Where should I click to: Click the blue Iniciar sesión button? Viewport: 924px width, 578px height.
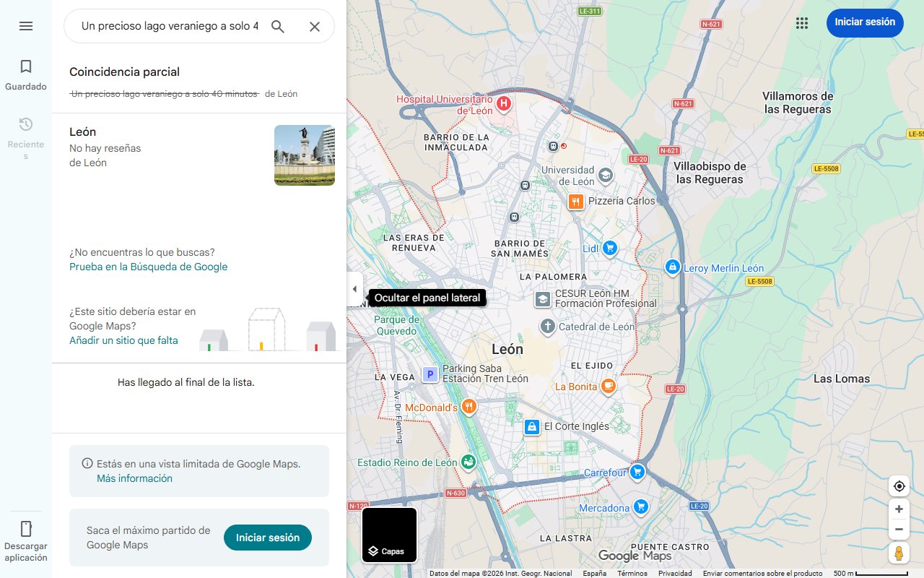(x=864, y=22)
